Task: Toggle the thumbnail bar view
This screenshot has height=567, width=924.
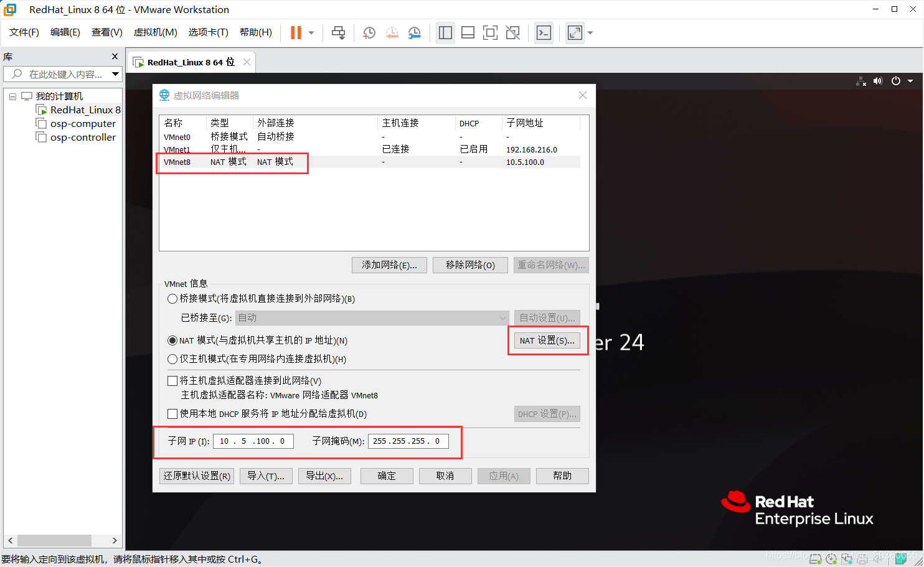Action: pos(468,33)
